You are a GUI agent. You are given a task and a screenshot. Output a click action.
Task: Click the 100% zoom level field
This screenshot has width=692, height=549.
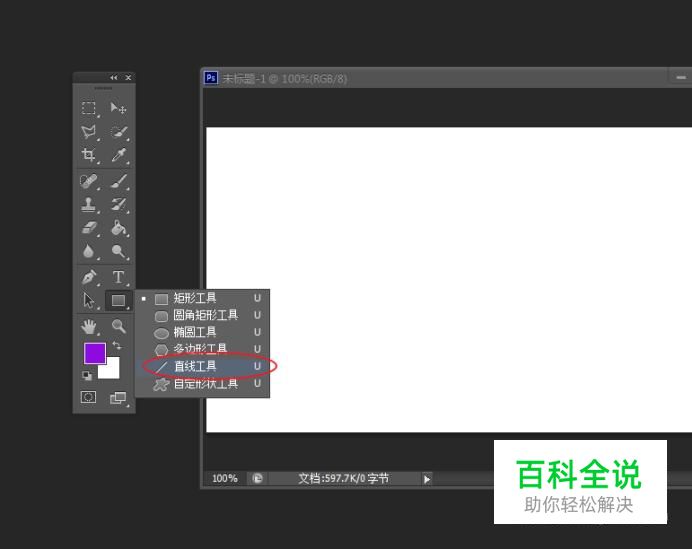point(225,478)
